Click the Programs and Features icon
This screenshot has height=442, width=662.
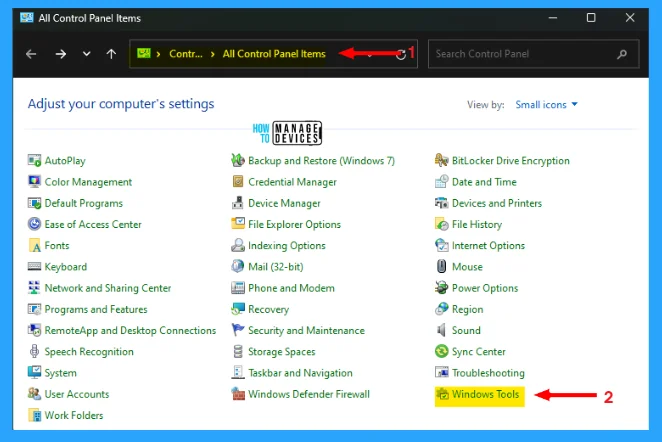point(34,309)
